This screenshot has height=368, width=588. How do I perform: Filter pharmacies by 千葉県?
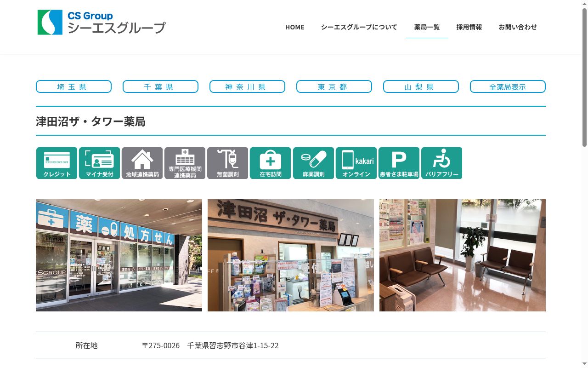[x=160, y=86]
